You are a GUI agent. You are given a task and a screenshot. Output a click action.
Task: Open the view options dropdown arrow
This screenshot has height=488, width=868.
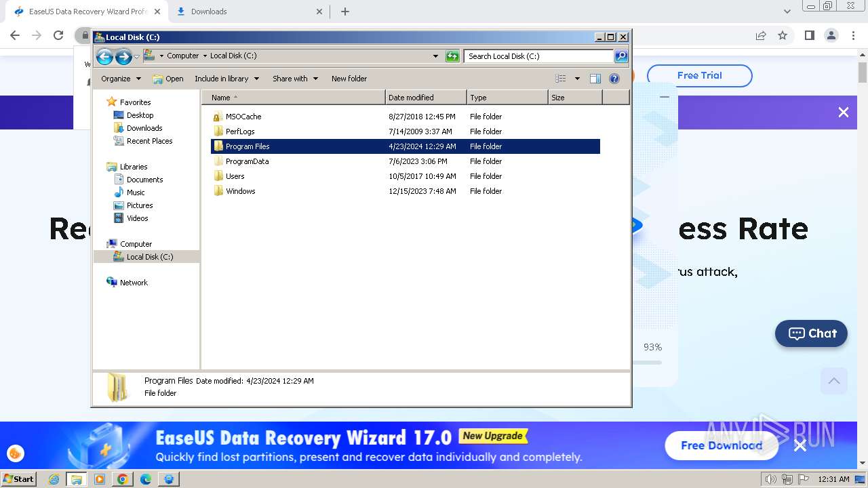click(577, 79)
